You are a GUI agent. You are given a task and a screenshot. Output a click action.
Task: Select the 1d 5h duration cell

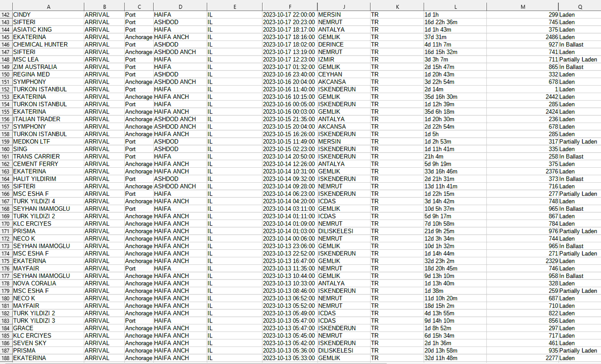[455, 134]
